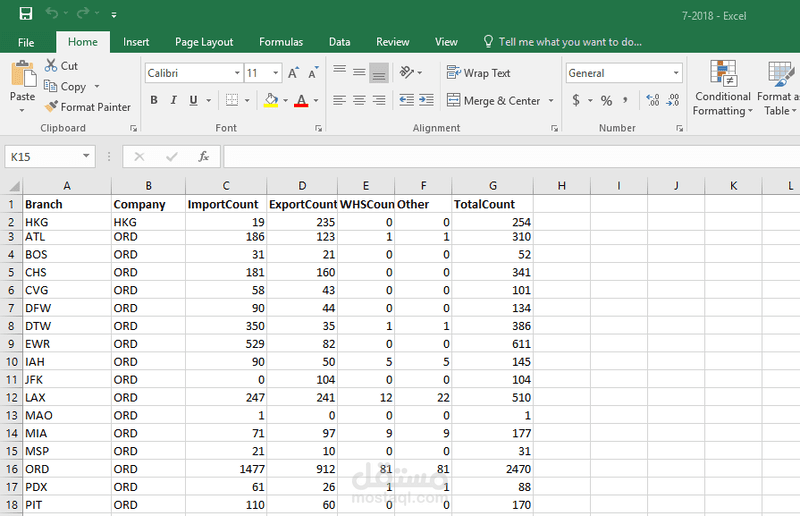Select Bottom Align icon
The image size is (800, 516).
coord(379,72)
